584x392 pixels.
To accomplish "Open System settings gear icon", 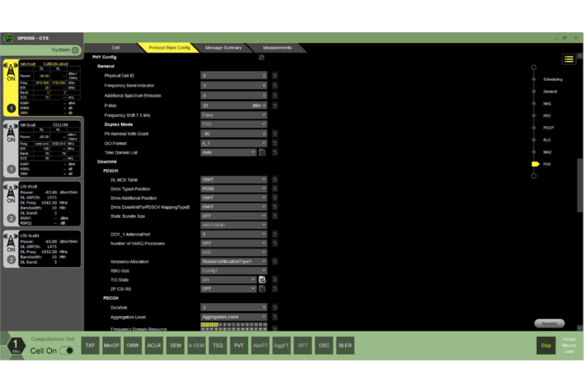I will [75, 50].
